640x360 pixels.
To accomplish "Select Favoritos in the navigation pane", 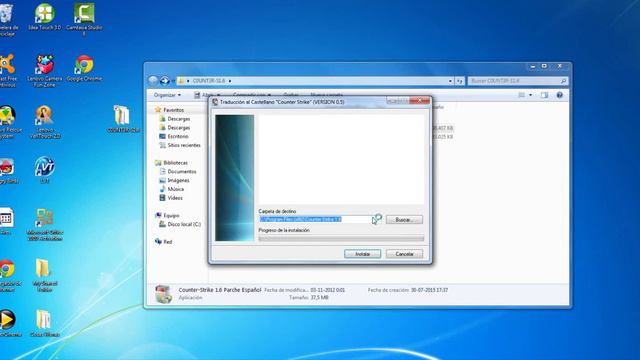I will 173,110.
